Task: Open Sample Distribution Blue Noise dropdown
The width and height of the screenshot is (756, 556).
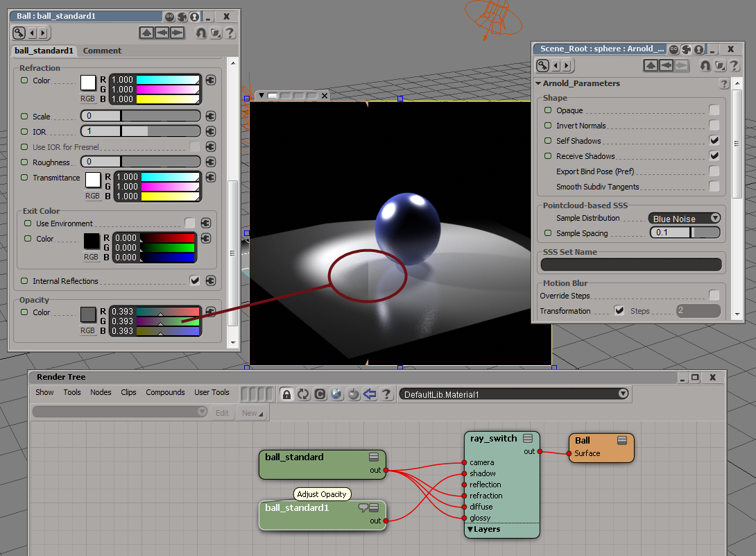Action: (x=684, y=219)
